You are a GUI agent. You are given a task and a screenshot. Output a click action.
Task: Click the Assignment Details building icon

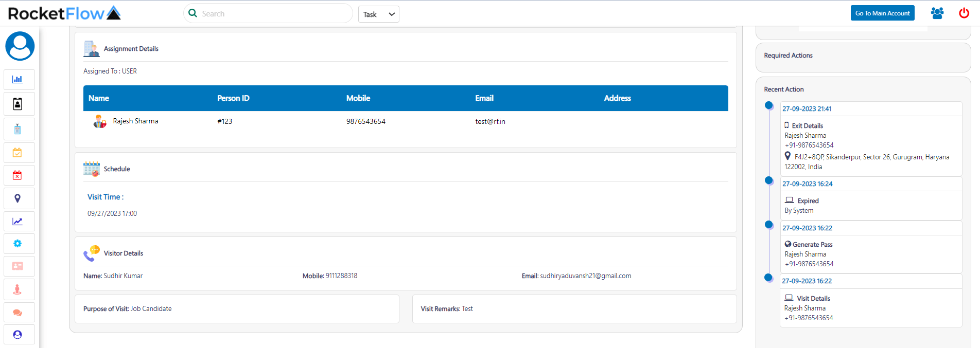coord(92,49)
